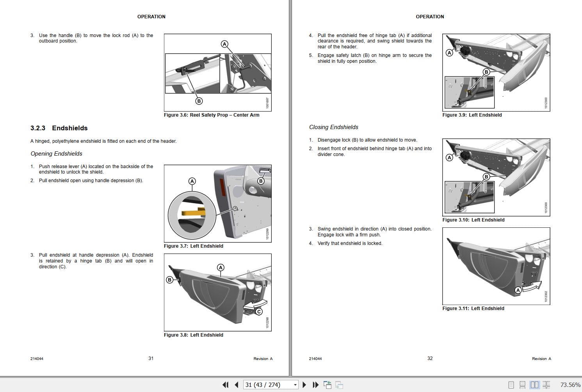Click the 3.2.3 Endshields section heading
Image resolution: width=582 pixels, height=392 pixels.
point(59,128)
